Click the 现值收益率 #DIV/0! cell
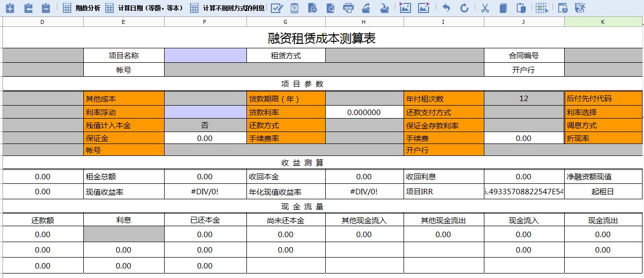 (x=205, y=191)
